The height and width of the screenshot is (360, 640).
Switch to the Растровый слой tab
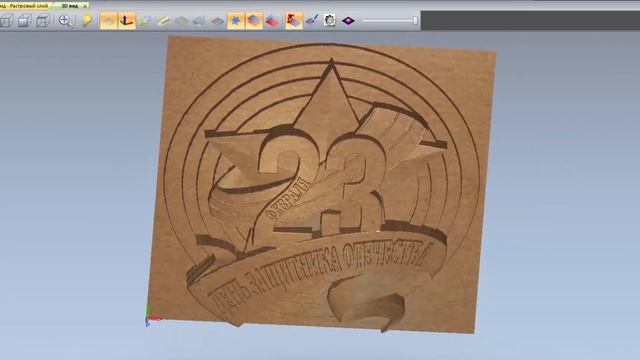point(24,6)
